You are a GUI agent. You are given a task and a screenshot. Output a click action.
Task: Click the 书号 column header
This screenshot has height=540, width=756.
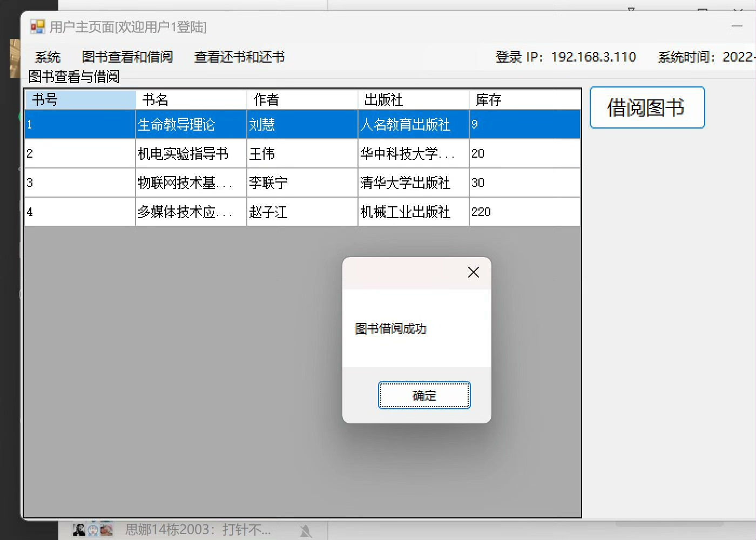[x=80, y=99]
